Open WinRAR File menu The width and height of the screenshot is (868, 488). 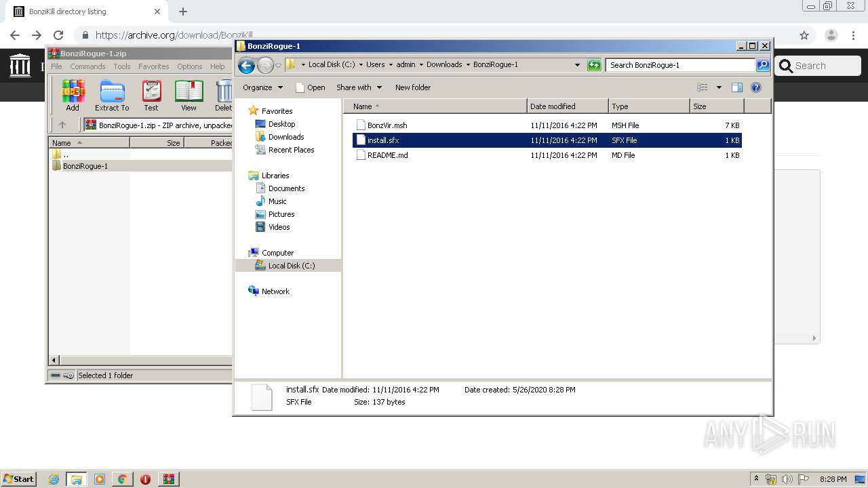(x=56, y=66)
